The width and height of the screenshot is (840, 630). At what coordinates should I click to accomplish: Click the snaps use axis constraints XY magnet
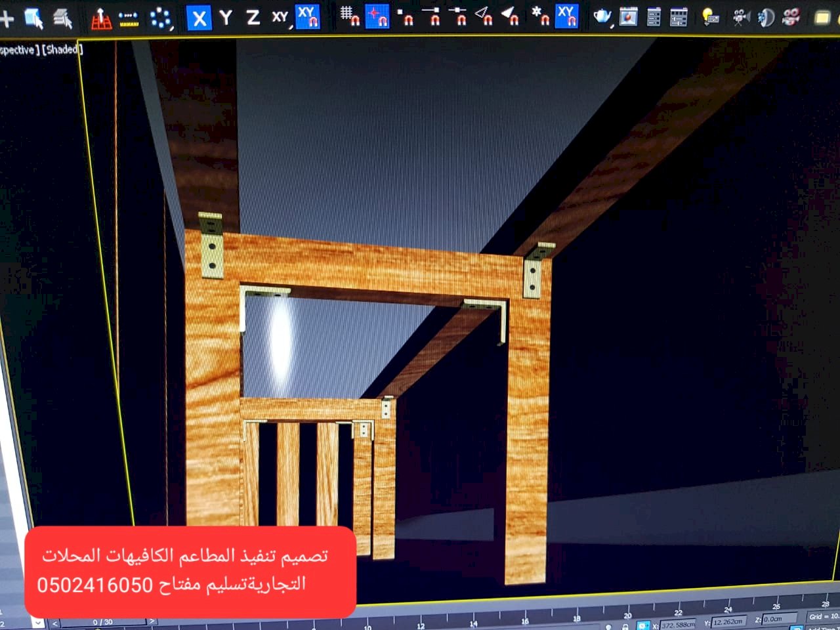click(x=566, y=16)
